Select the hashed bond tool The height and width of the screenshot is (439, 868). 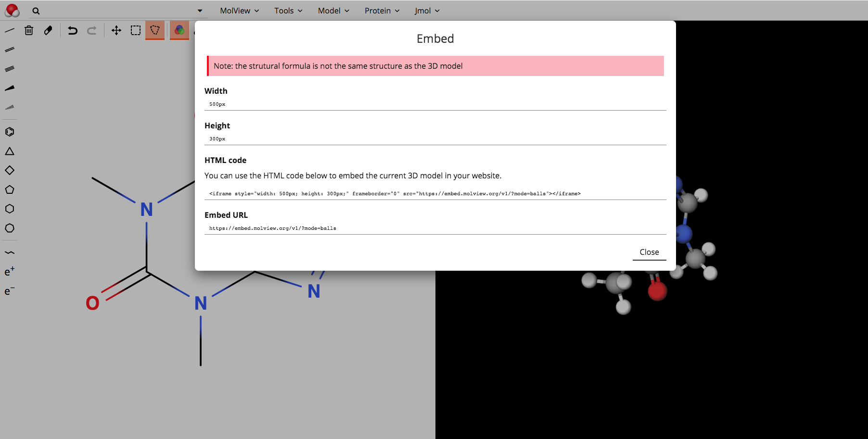pos(10,107)
